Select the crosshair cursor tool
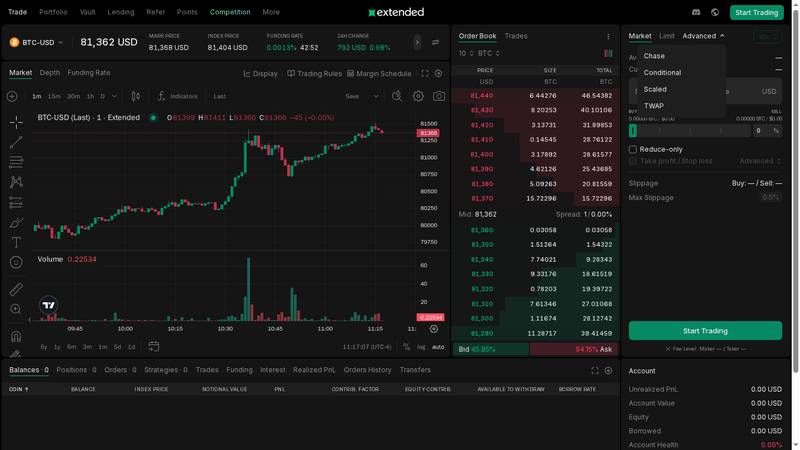Screen dimensions: 800x450 pos(16,122)
